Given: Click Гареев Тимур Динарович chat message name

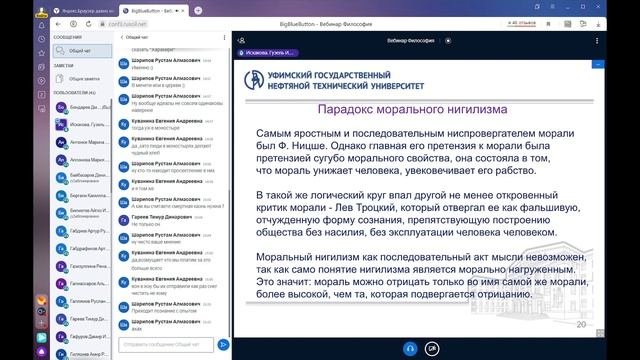Looking at the screenshot, I should pos(162,217).
